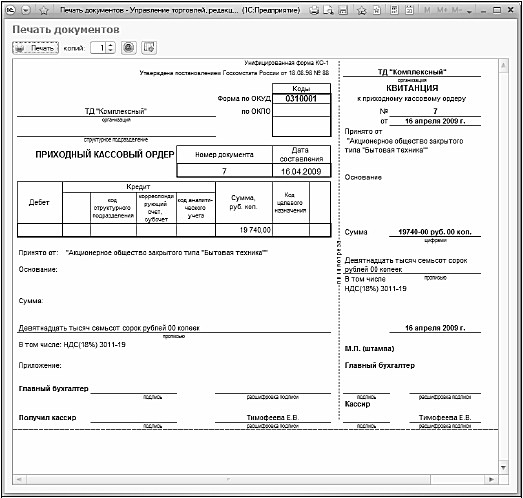The height and width of the screenshot is (498, 523).
Task: Add to favorites via title bar star
Action: click(362, 10)
